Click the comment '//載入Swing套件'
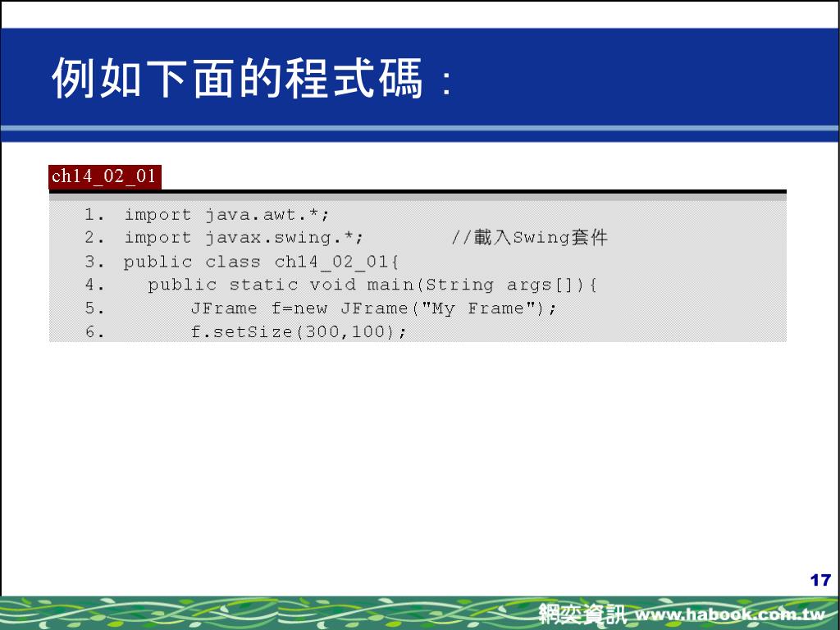 pyautogui.click(x=530, y=237)
